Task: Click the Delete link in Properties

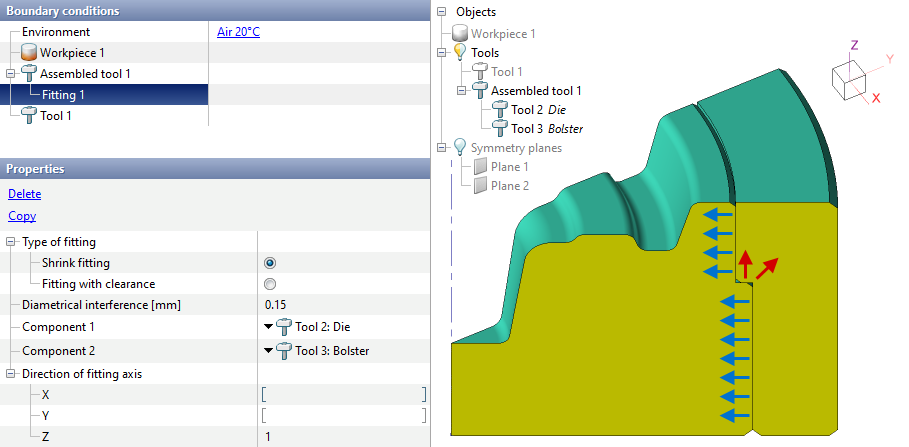Action: (x=24, y=194)
